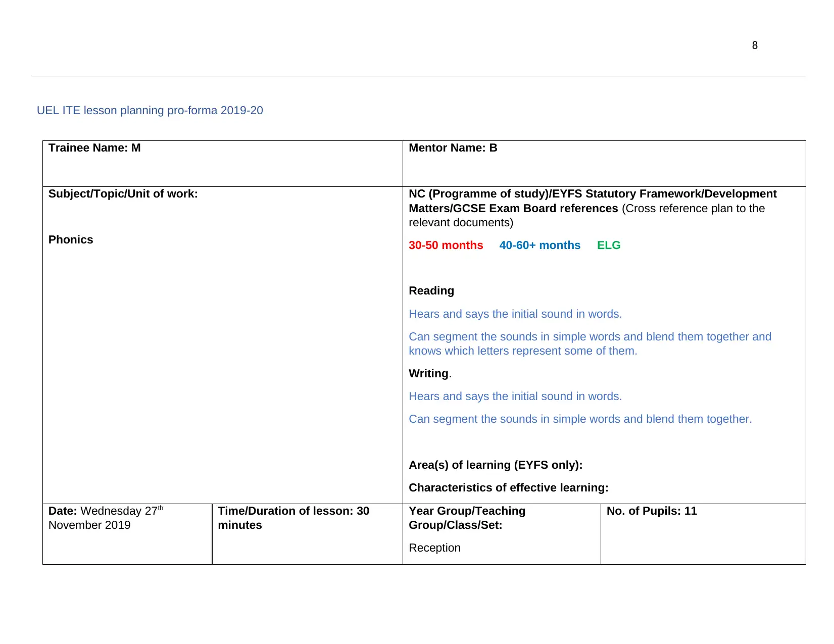
Task: Click the bold 'Writing' heading
Action: [429, 374]
